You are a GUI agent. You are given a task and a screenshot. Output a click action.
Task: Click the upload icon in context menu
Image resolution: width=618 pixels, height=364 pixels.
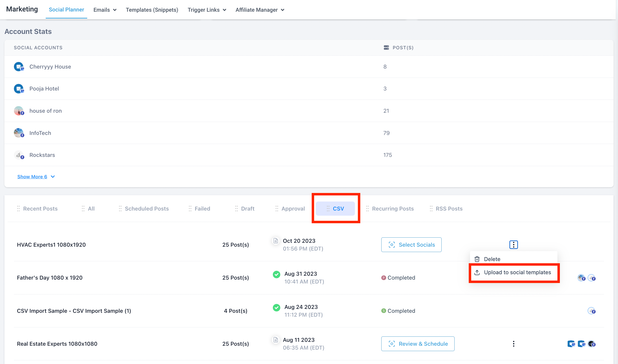click(477, 273)
